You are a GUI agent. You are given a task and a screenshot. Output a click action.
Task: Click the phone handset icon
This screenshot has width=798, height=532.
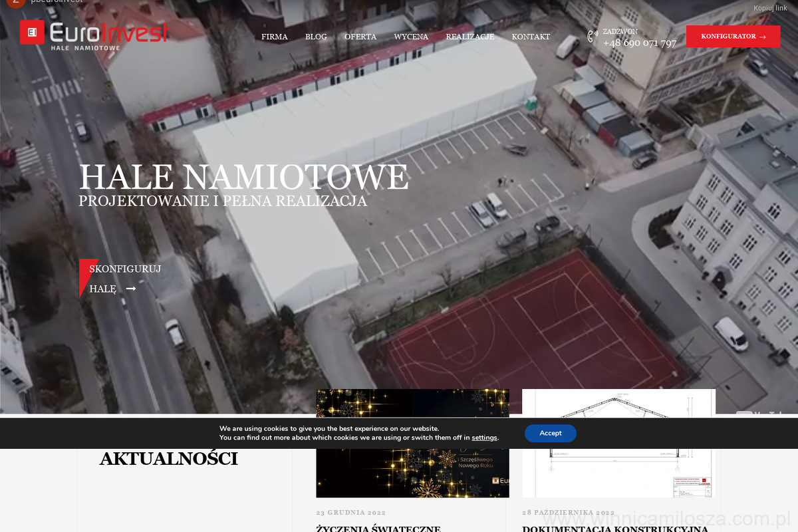pos(593,37)
